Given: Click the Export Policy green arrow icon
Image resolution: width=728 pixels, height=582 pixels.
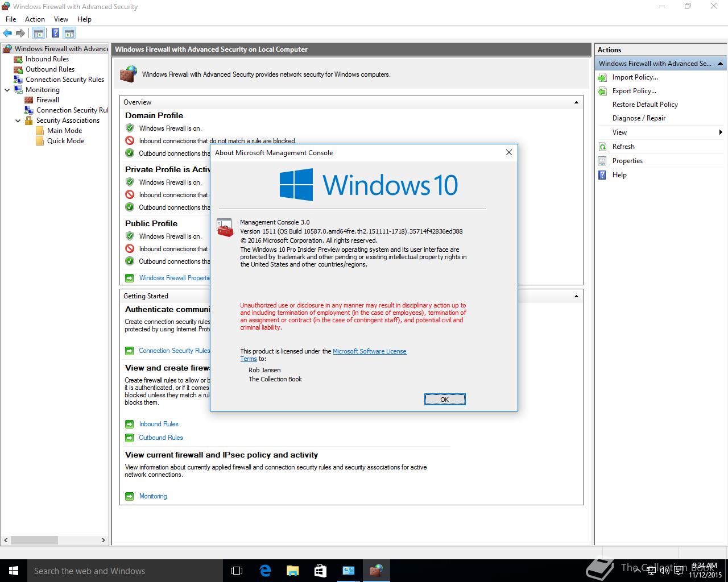Looking at the screenshot, I should coord(602,91).
